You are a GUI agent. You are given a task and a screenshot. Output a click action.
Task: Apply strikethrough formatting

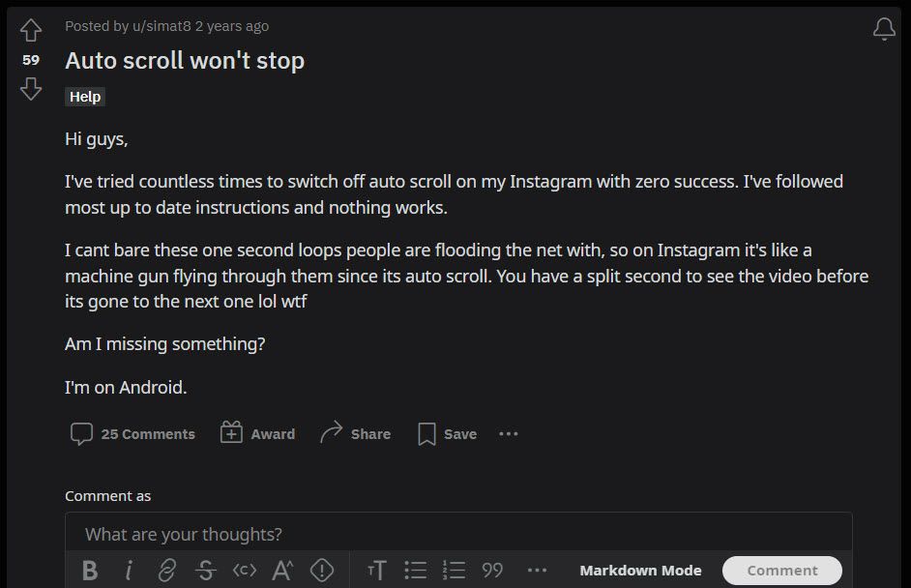point(205,570)
